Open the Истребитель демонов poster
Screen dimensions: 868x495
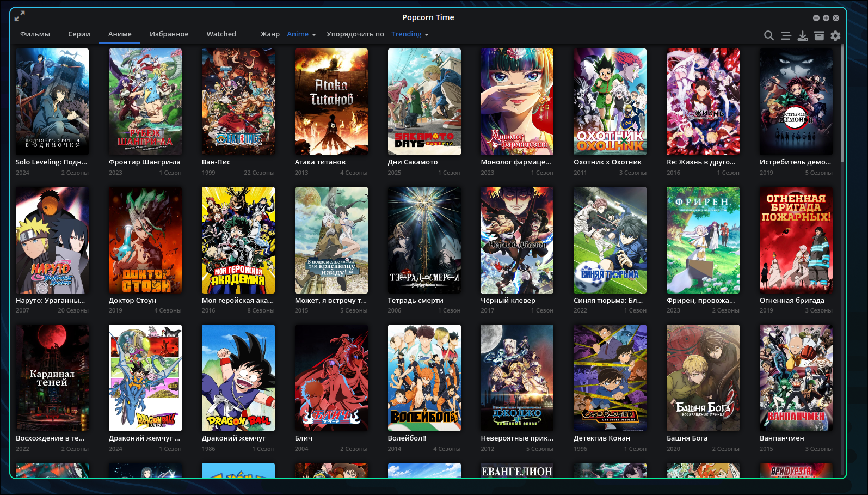click(x=796, y=102)
